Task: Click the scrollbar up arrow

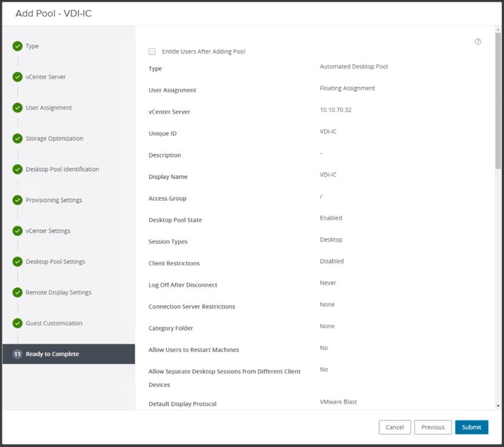Action: 498,29
